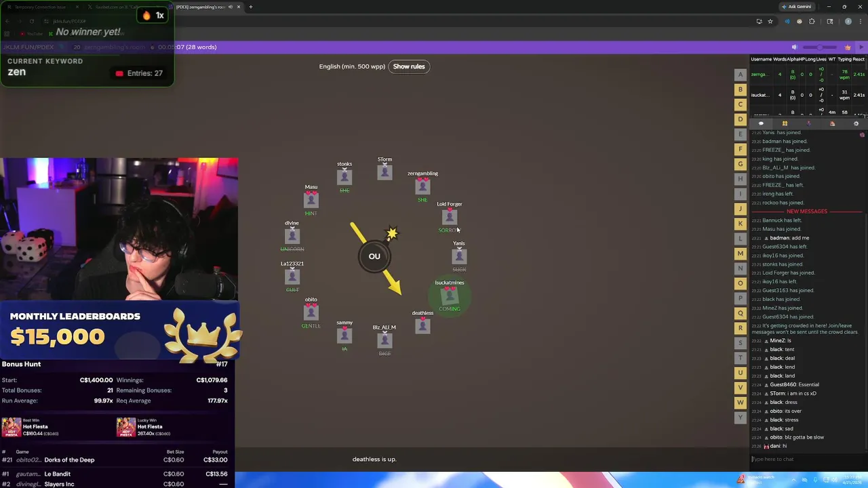This screenshot has height=488, width=868.
Task: Adjust the purple volume slider
Action: [820, 47]
